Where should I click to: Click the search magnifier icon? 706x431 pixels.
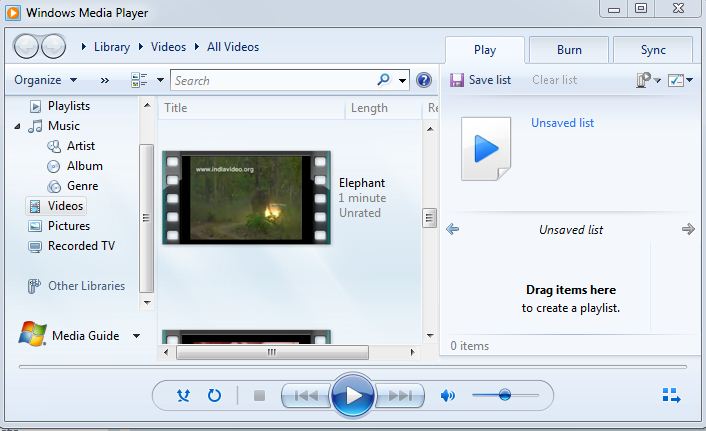pos(383,80)
